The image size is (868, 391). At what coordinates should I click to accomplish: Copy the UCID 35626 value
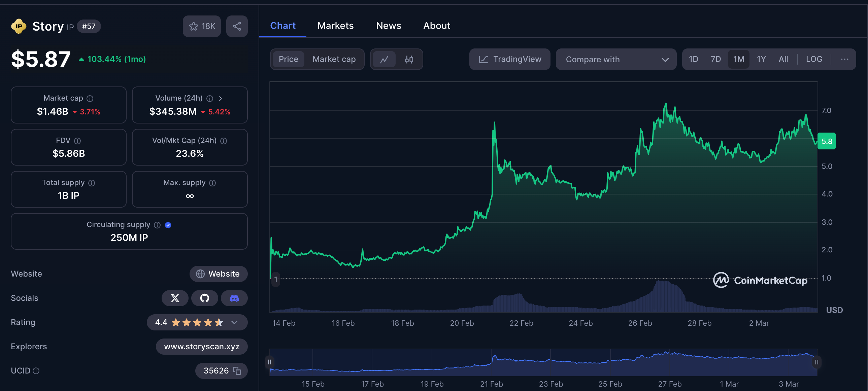[237, 371]
